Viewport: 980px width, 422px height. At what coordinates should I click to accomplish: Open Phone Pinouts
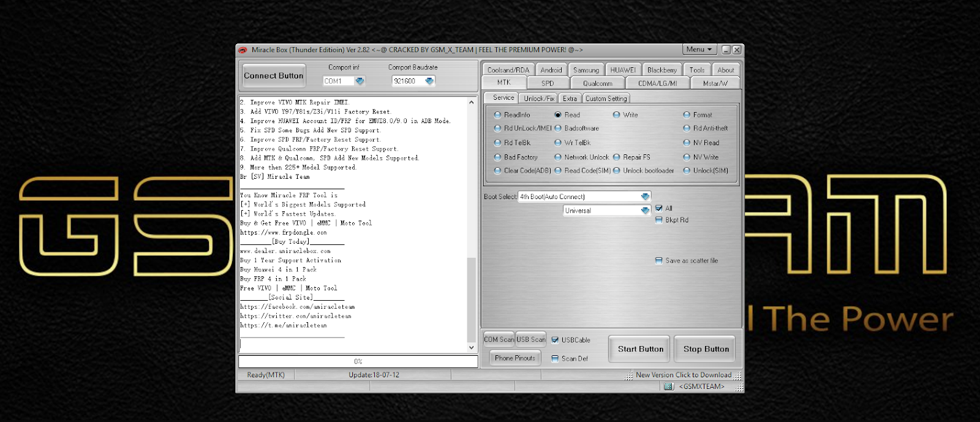(x=515, y=358)
